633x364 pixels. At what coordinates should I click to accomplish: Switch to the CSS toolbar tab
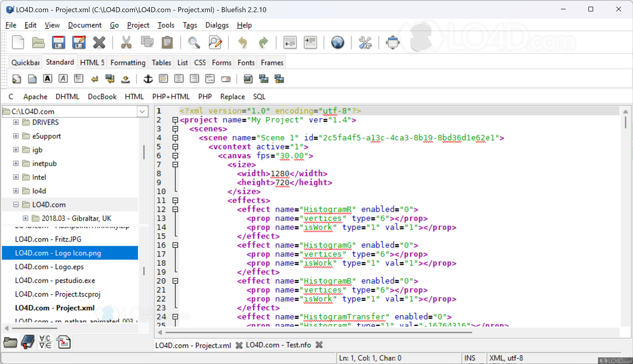point(200,63)
